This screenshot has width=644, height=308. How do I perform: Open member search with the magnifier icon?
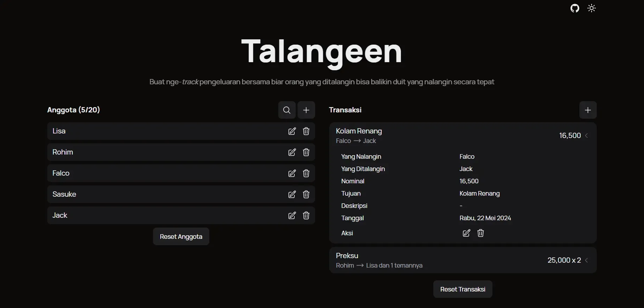click(x=287, y=110)
